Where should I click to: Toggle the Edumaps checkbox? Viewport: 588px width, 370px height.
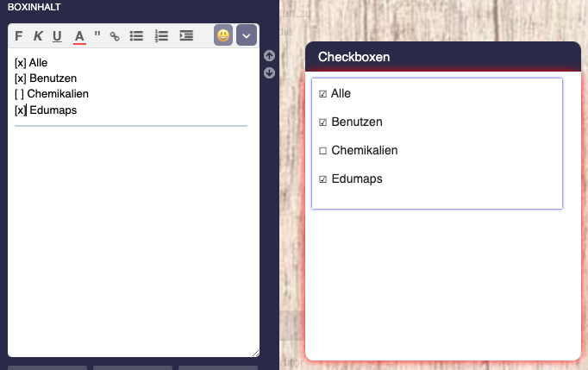(322, 179)
